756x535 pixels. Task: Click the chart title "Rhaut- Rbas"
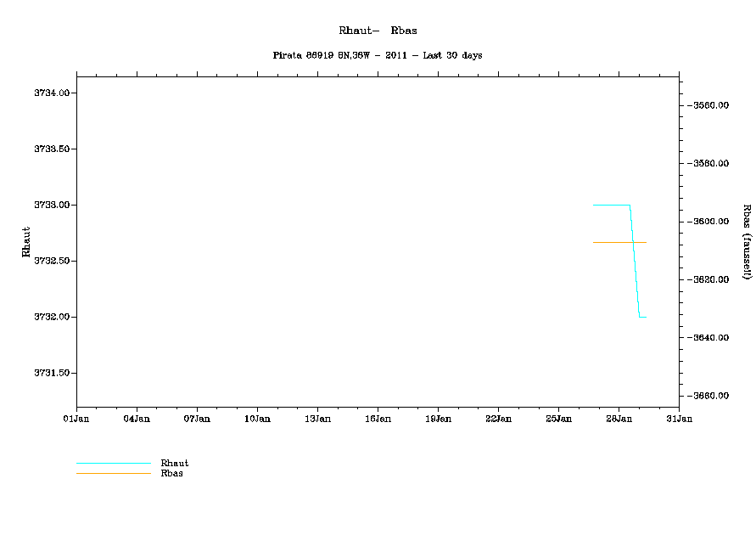(378, 31)
